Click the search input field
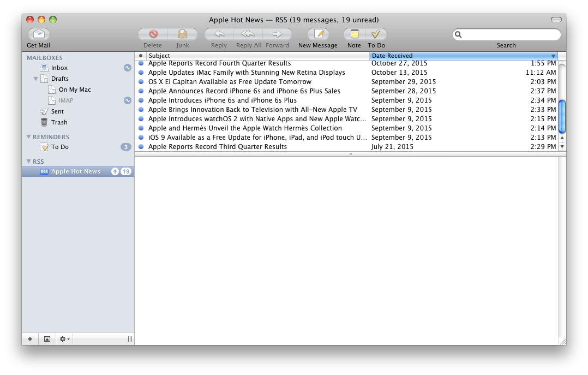 [x=507, y=34]
